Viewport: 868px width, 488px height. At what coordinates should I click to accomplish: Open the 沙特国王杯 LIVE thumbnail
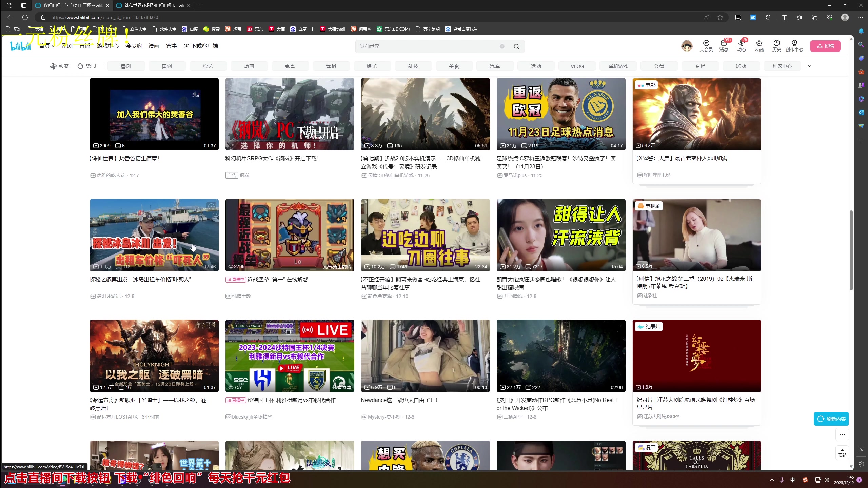click(290, 356)
